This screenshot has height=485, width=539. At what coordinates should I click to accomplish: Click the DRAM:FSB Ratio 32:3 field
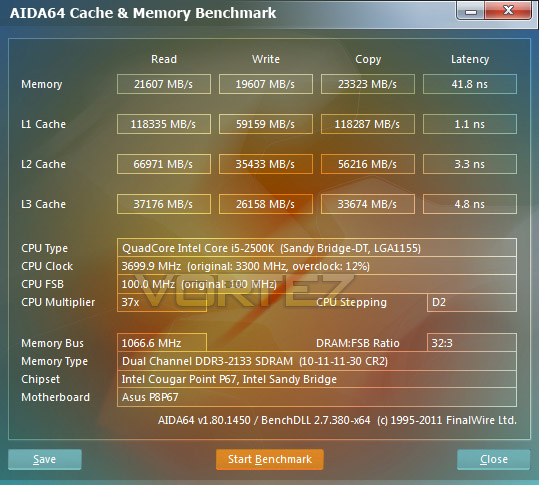click(x=472, y=343)
